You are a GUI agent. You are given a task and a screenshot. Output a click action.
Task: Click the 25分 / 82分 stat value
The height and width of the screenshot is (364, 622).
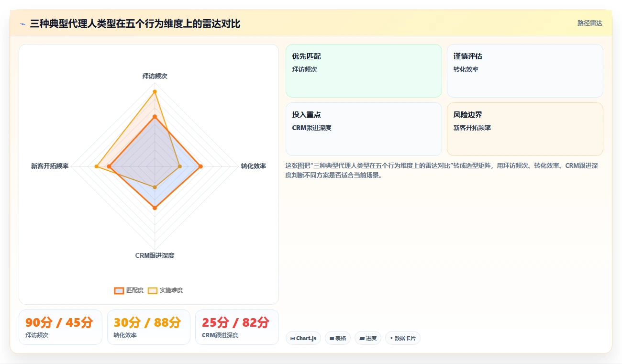(x=236, y=323)
